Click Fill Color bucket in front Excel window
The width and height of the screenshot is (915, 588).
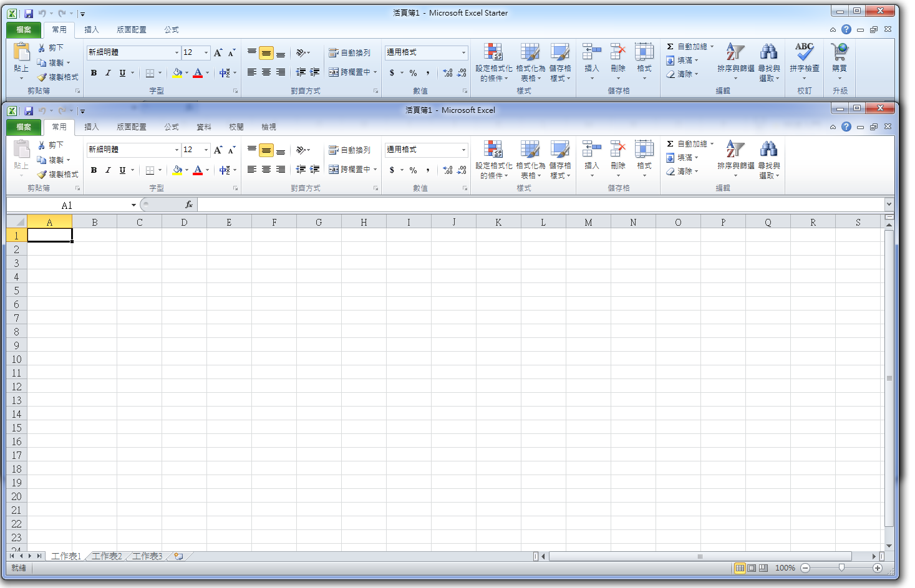point(177,170)
